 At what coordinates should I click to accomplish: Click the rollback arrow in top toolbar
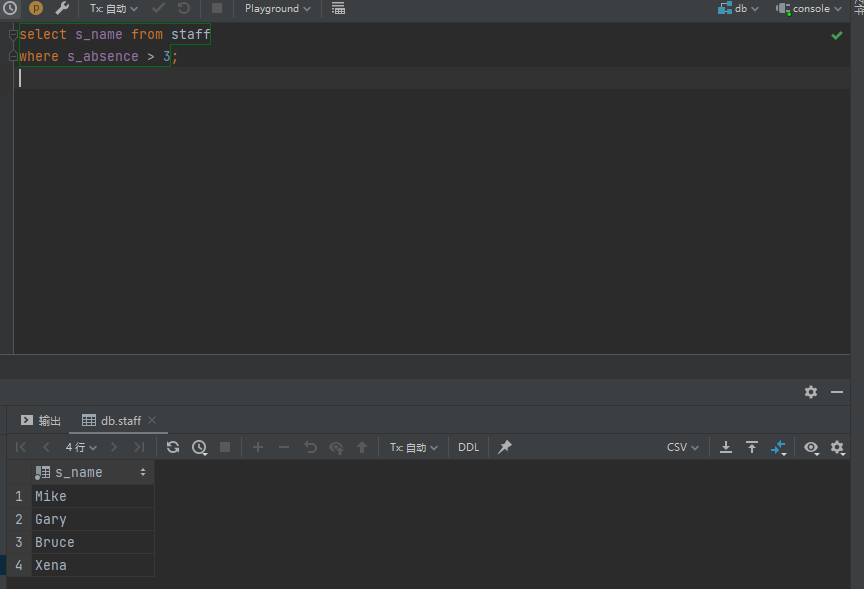point(184,8)
